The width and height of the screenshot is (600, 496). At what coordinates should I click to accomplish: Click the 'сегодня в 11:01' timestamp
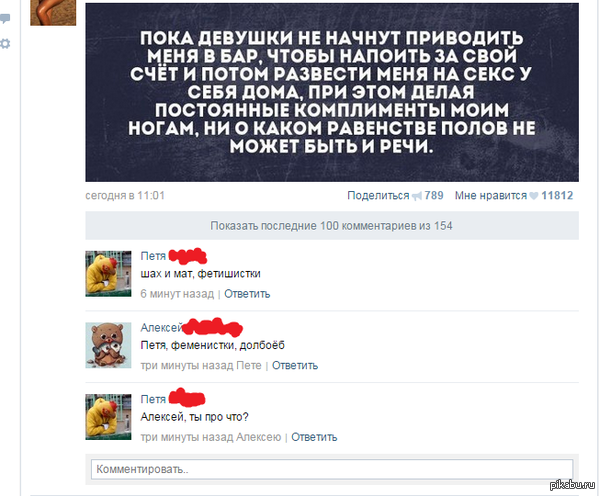pos(125,196)
